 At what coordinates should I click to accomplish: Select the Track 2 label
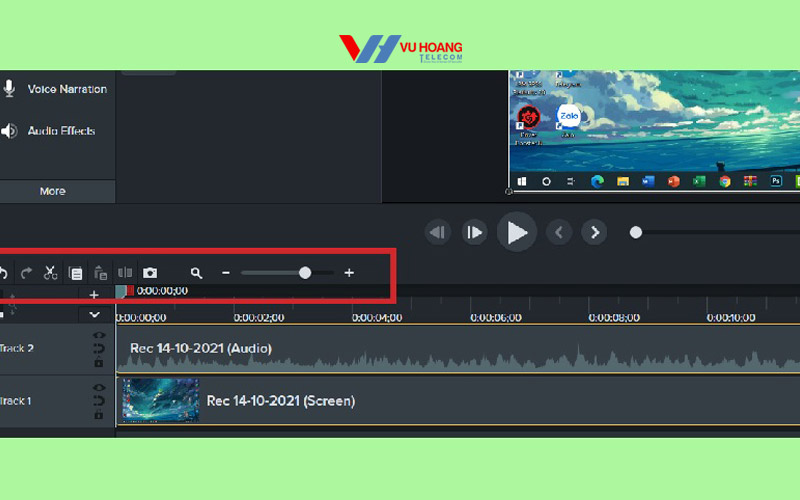[17, 348]
